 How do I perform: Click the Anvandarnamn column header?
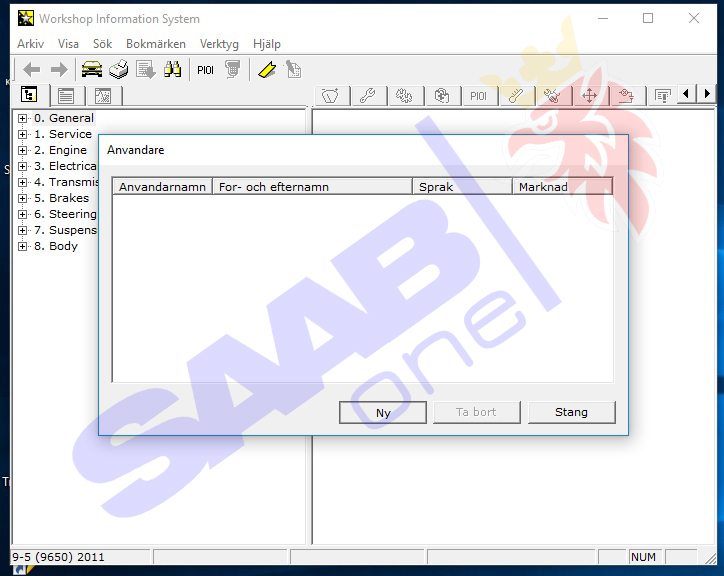pos(162,187)
